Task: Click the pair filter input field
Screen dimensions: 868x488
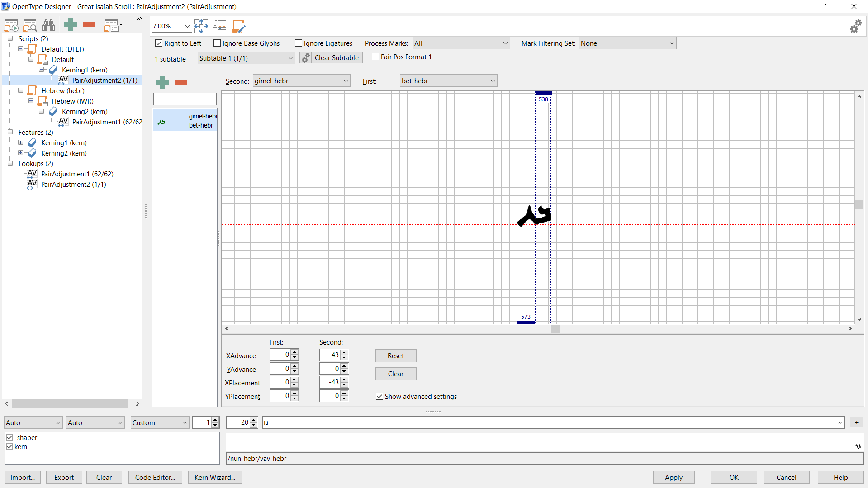Action: pos(185,99)
